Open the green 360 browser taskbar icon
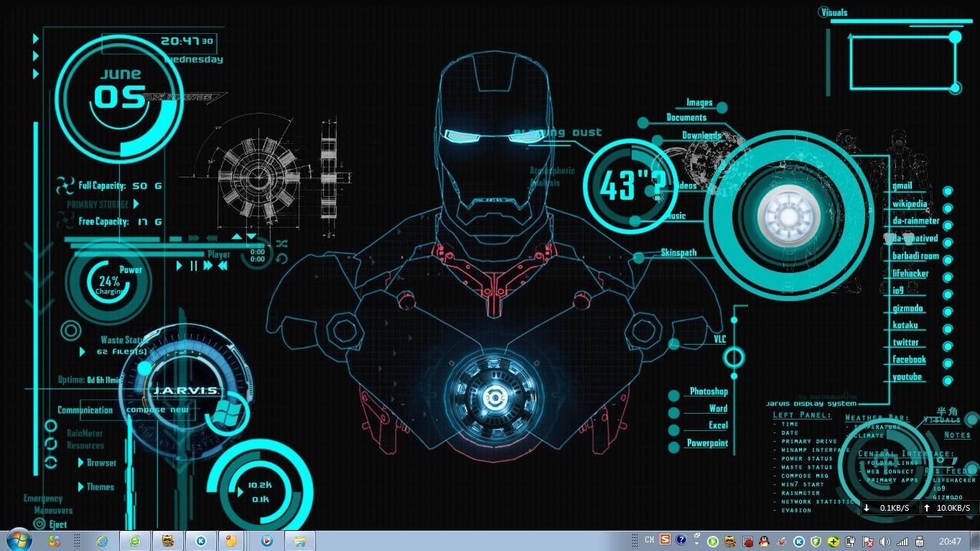Viewport: 980px width, 551px height. [x=134, y=541]
